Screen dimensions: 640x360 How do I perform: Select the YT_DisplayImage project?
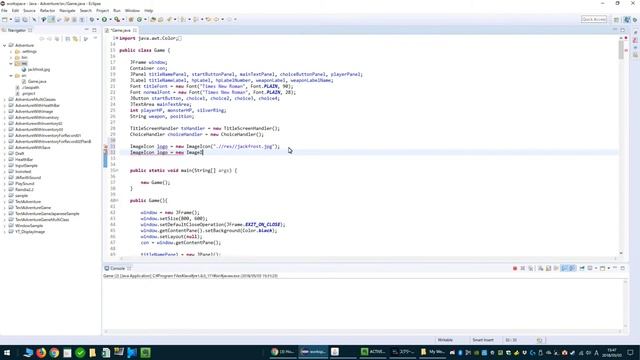tap(30, 231)
